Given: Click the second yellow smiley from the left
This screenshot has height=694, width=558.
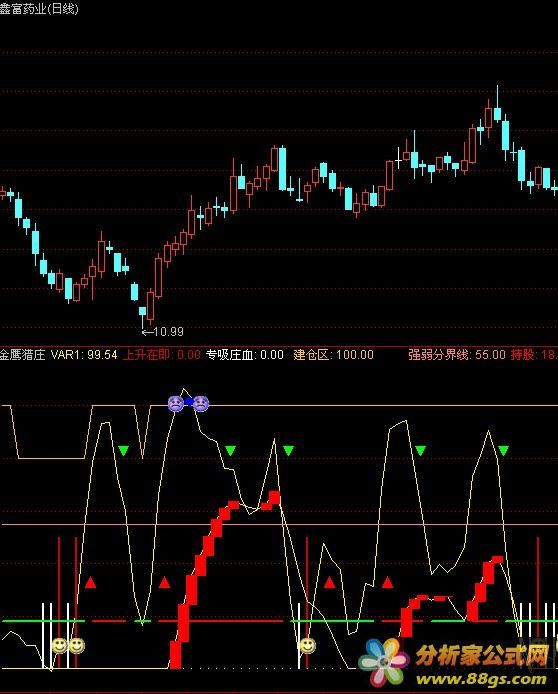Looking at the screenshot, I should coord(77,645).
